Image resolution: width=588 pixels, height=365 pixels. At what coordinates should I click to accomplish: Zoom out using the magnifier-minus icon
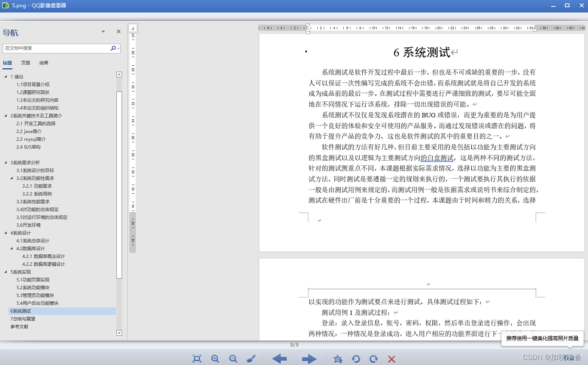coord(233,359)
